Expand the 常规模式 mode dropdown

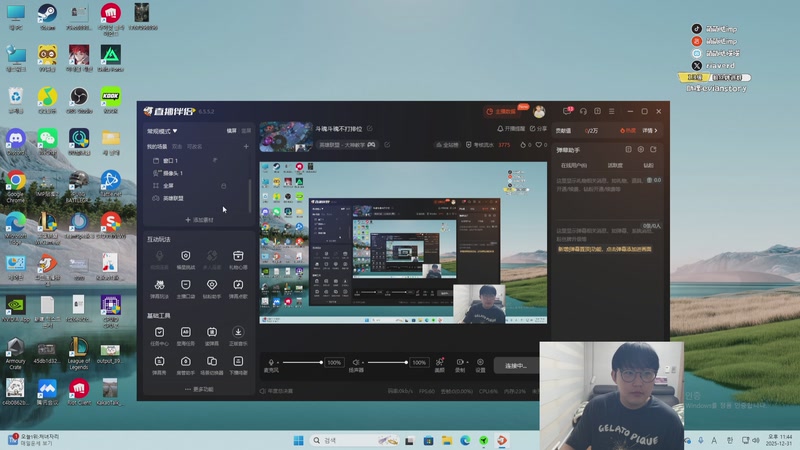pyautogui.click(x=162, y=131)
